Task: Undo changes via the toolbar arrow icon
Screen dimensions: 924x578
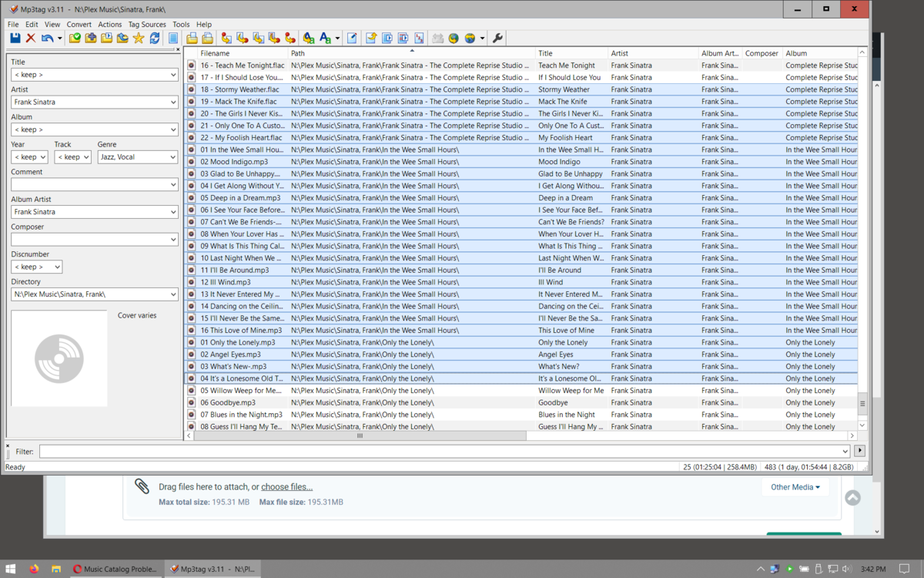Action: (x=45, y=38)
